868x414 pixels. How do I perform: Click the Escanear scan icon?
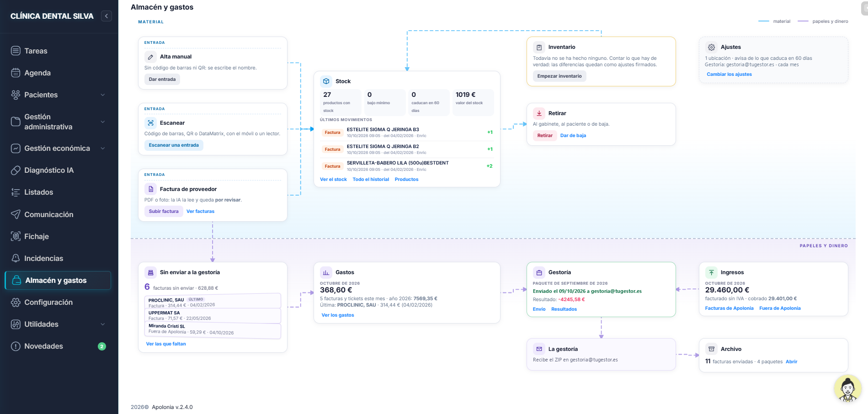pyautogui.click(x=150, y=123)
